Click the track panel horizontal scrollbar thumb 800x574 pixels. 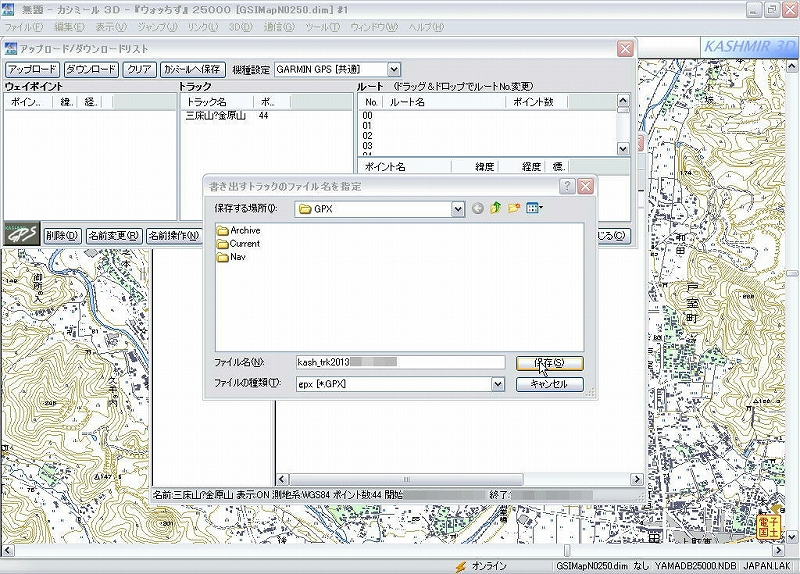click(x=407, y=480)
